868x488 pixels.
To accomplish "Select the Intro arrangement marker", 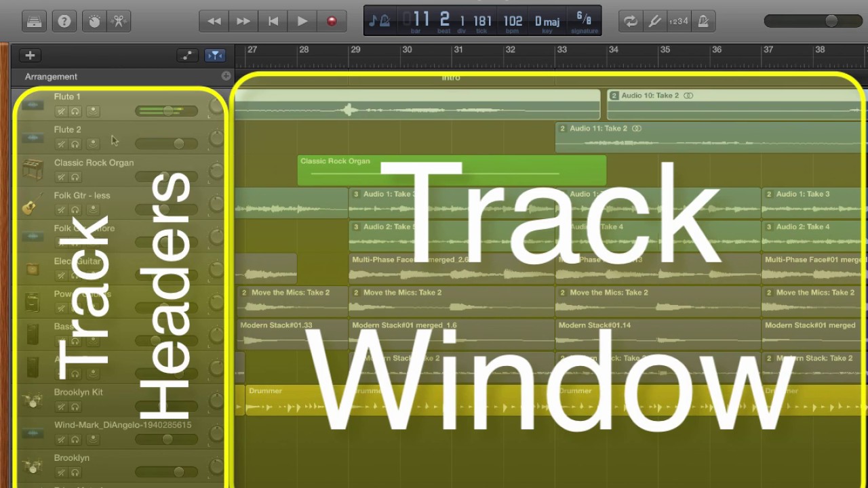I will 451,77.
